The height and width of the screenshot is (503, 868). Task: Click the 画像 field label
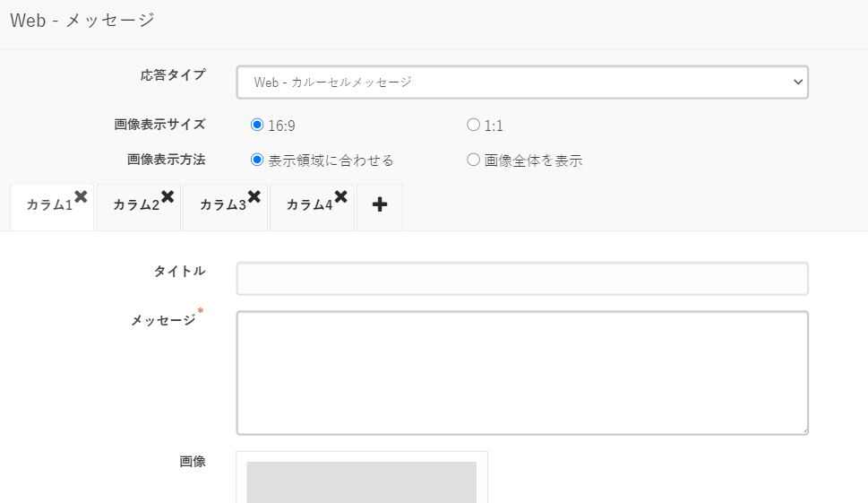193,462
